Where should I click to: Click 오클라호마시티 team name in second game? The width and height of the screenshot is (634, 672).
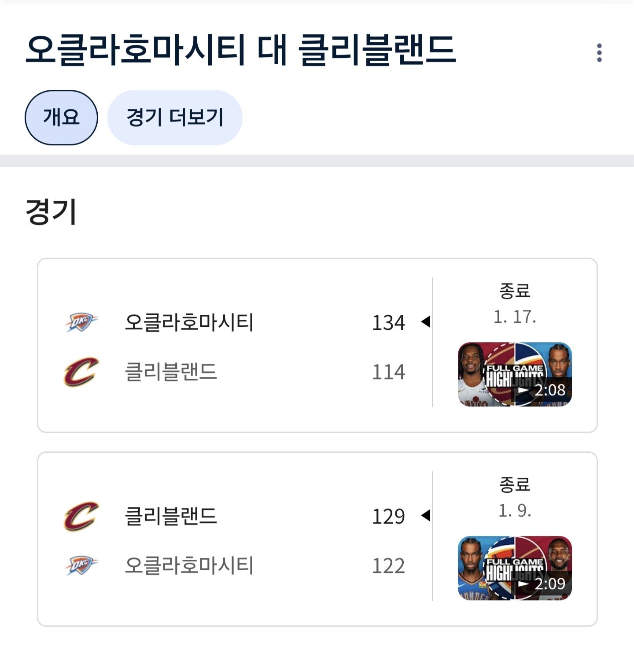point(189,565)
